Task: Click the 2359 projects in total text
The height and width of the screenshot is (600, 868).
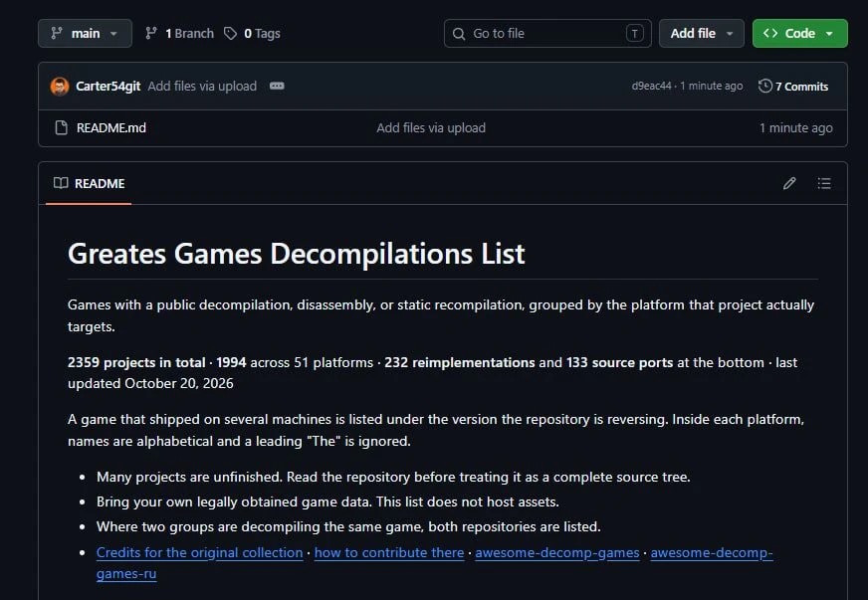Action: pyautogui.click(x=136, y=362)
